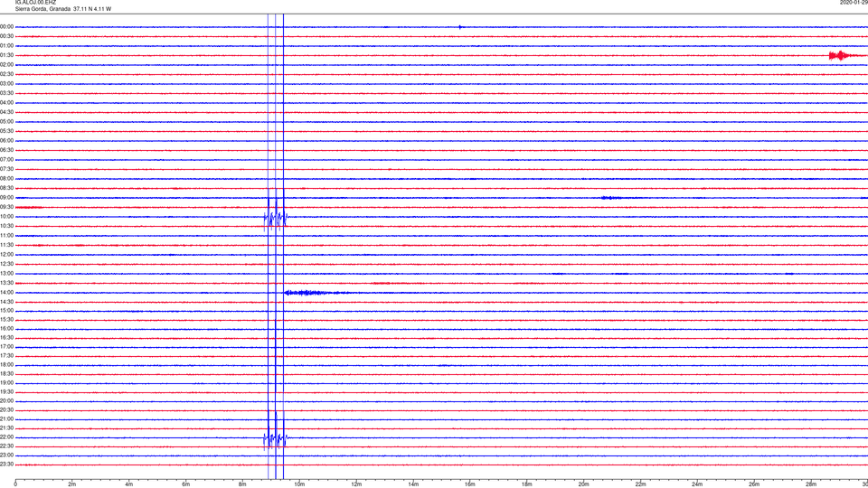Click the 09:00 time label
868x488 pixels.
point(6,198)
